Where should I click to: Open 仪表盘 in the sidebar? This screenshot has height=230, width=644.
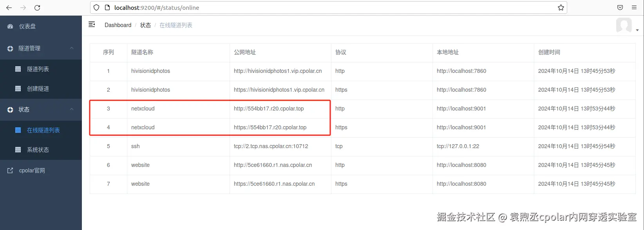pyautogui.click(x=41, y=26)
